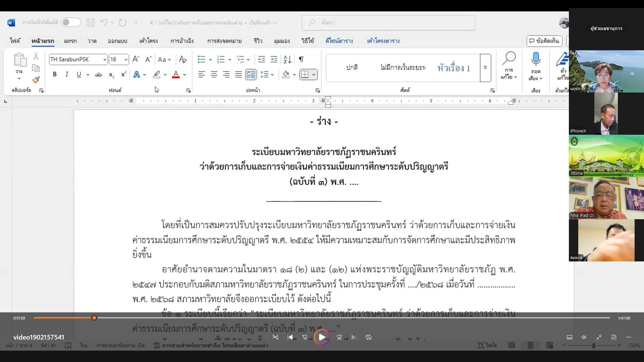Image resolution: width=644 pixels, height=362 pixels.
Task: Click the Increase Indent icon
Action: click(274, 59)
